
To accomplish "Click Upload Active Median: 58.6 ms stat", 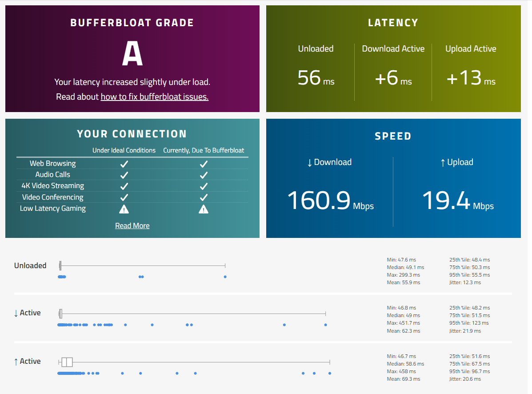I will pyautogui.click(x=405, y=364).
